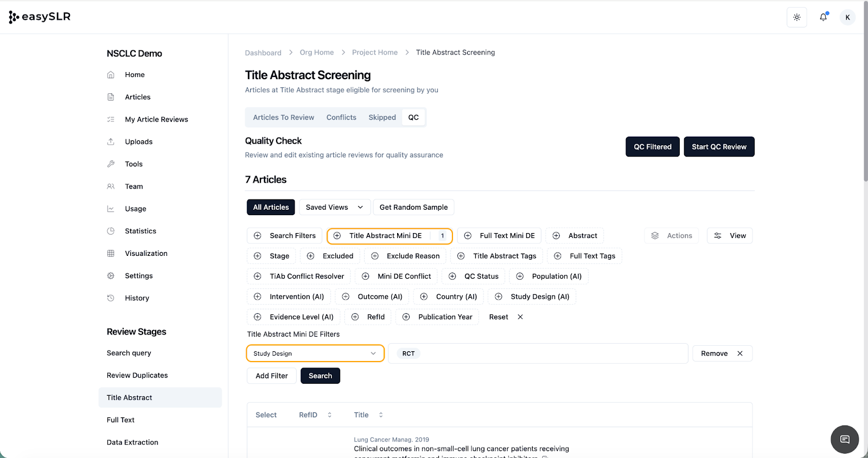Viewport: 868px width, 458px height.
Task: Click the RCT filter value field
Action: tap(537, 353)
